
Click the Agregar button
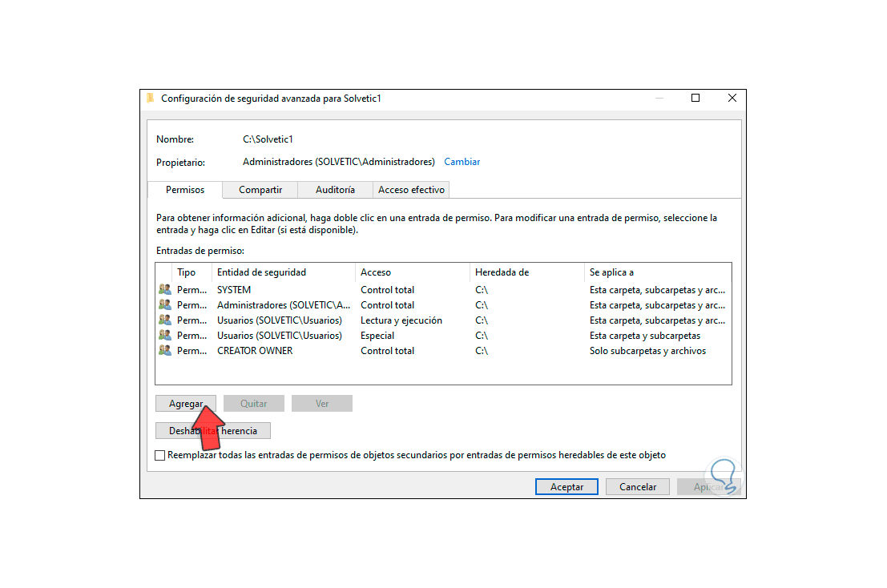[185, 403]
